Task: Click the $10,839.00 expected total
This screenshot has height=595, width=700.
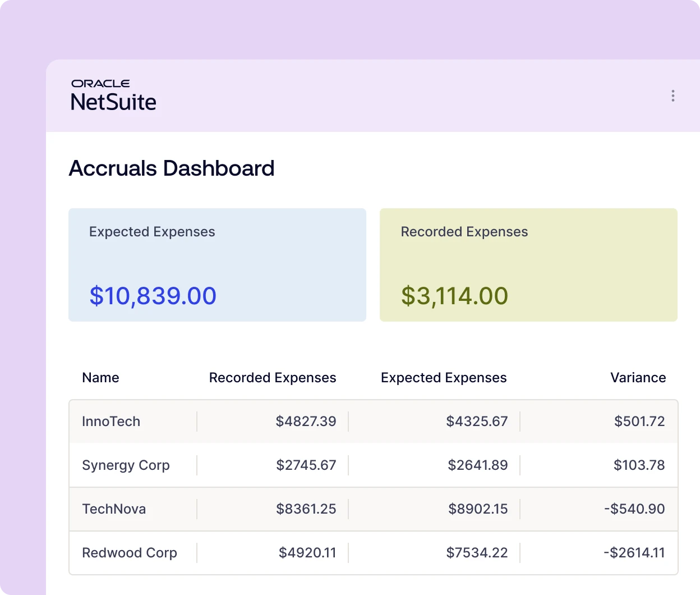Action: 153,296
